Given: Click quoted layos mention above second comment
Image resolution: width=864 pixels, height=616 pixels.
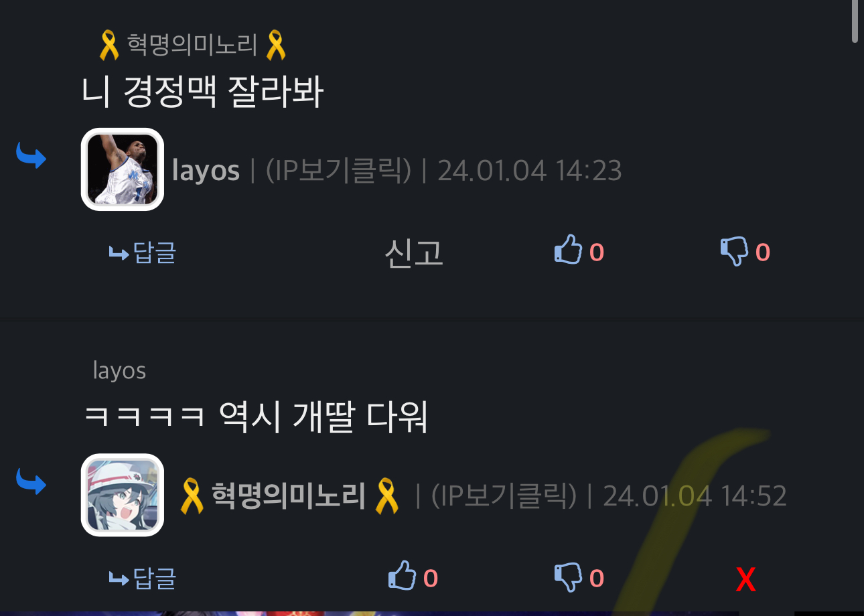Looking at the screenshot, I should (x=119, y=370).
